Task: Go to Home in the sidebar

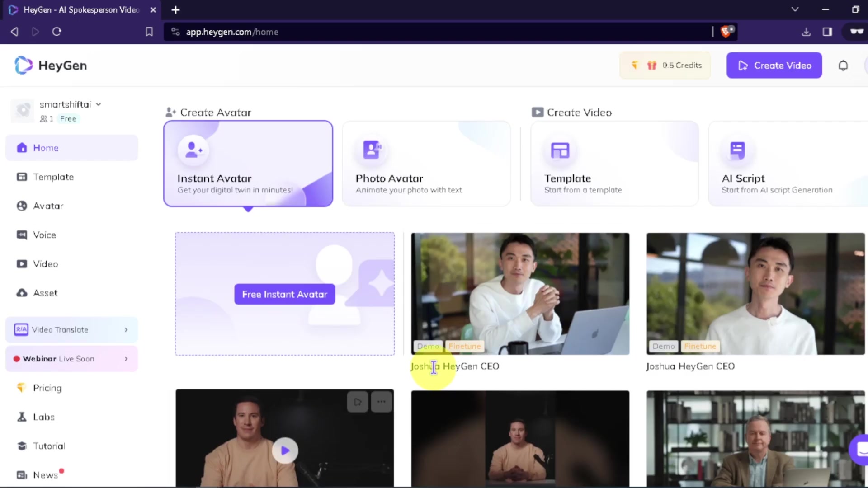Action: (71, 148)
